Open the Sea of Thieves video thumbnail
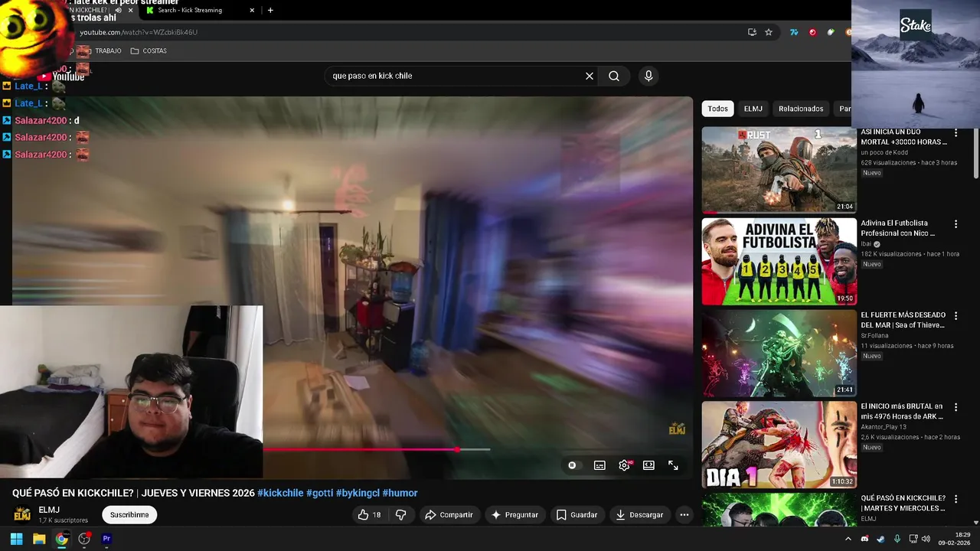The height and width of the screenshot is (551, 980). click(779, 353)
